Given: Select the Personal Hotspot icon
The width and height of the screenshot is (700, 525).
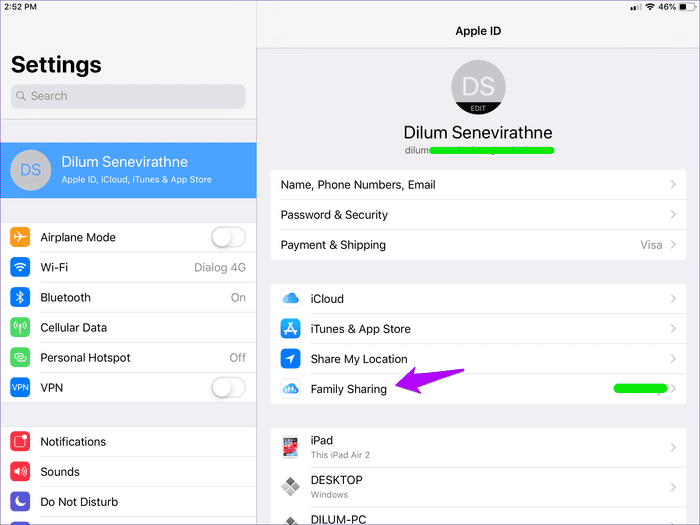Looking at the screenshot, I should (x=20, y=357).
